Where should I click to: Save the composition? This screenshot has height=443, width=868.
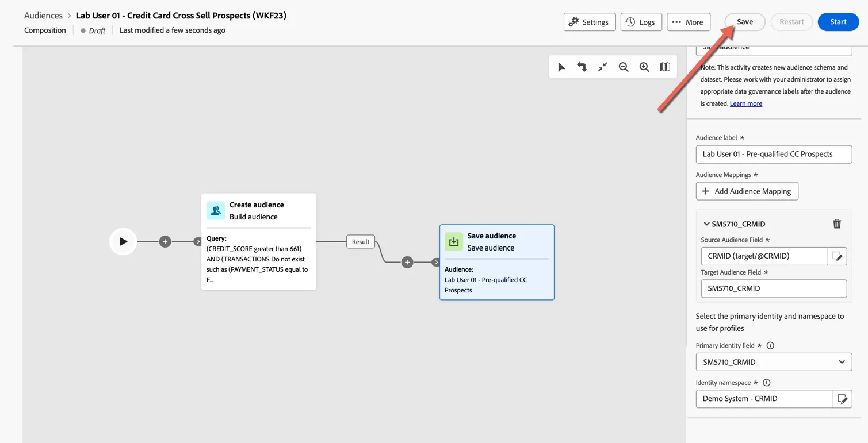[x=745, y=22]
